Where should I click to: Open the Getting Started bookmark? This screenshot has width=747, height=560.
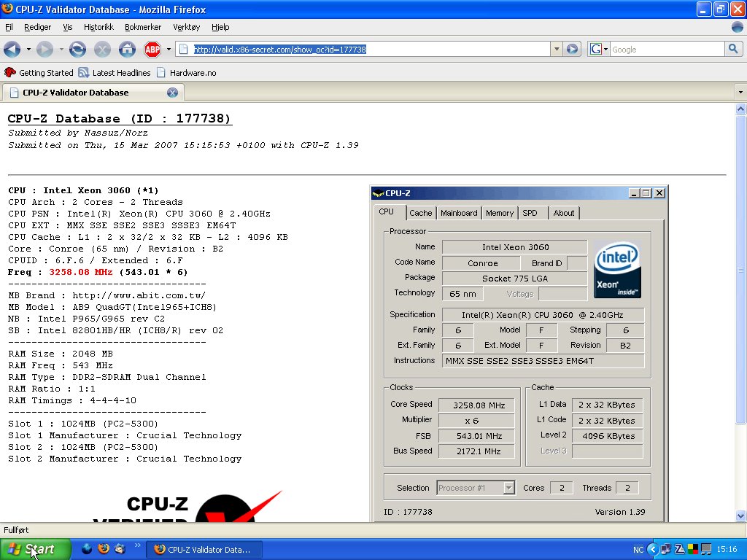(x=39, y=72)
